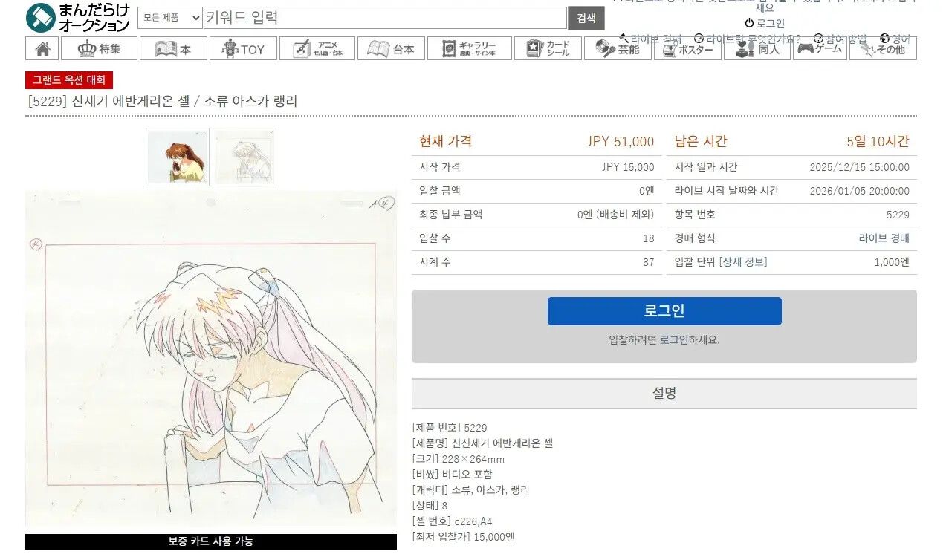Open the 상세 정보 bid unit details link
The width and height of the screenshot is (949, 560).
tap(743, 262)
